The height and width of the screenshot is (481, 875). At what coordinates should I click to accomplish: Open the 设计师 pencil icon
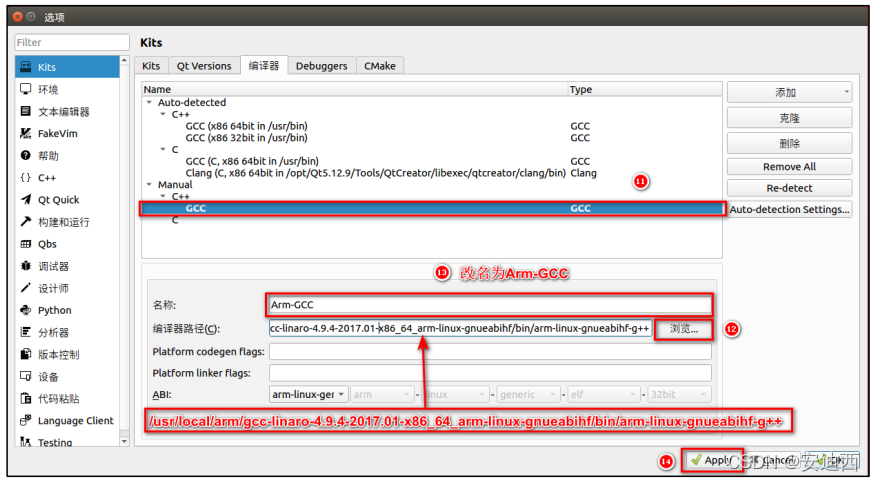26,288
